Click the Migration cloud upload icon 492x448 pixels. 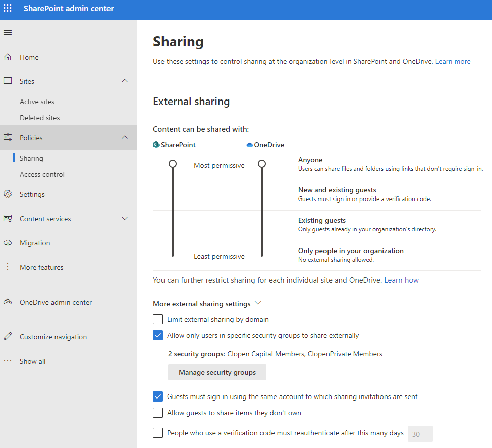tap(8, 243)
